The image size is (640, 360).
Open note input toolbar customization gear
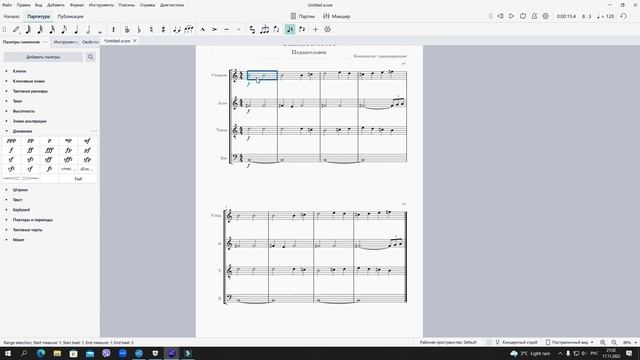327,29
